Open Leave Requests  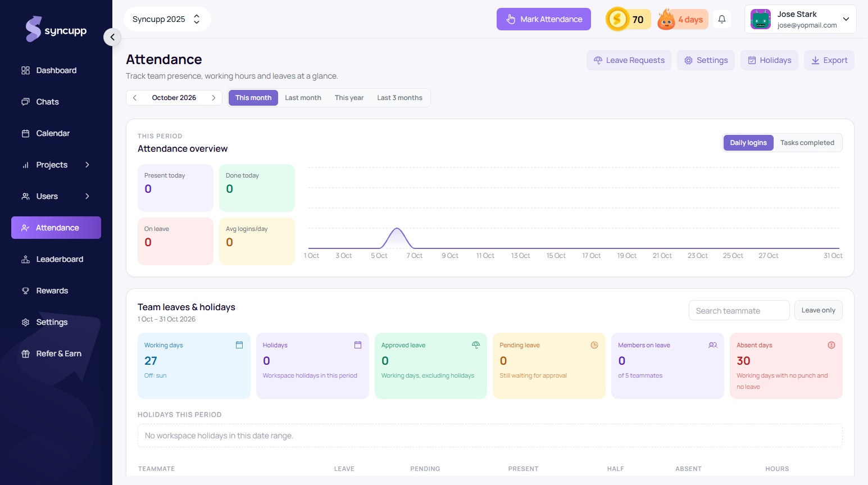pos(629,60)
